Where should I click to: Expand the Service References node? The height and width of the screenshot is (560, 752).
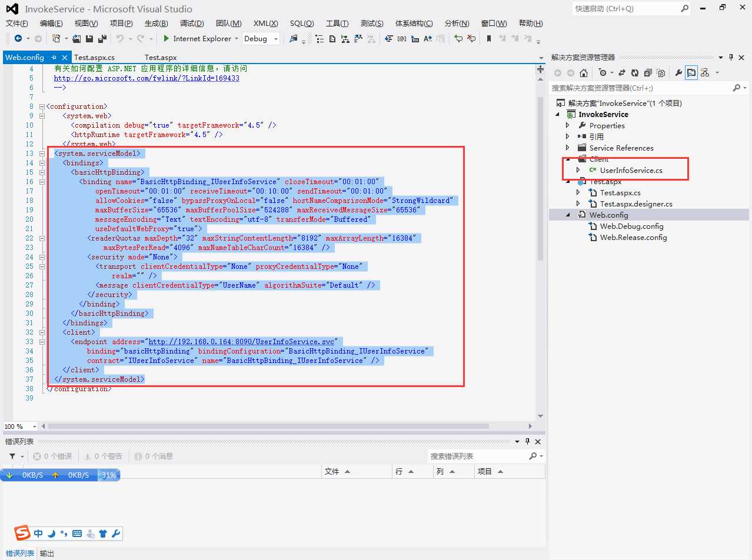click(568, 148)
